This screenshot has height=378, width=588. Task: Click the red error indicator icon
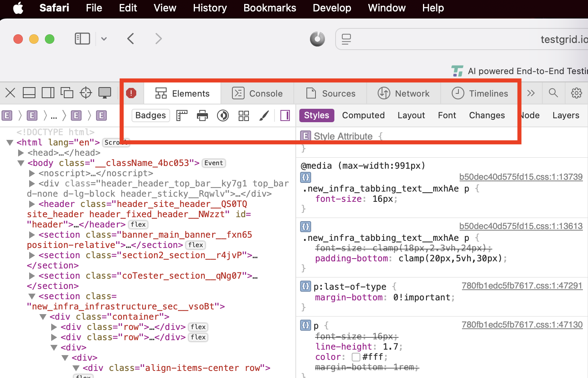pos(131,93)
